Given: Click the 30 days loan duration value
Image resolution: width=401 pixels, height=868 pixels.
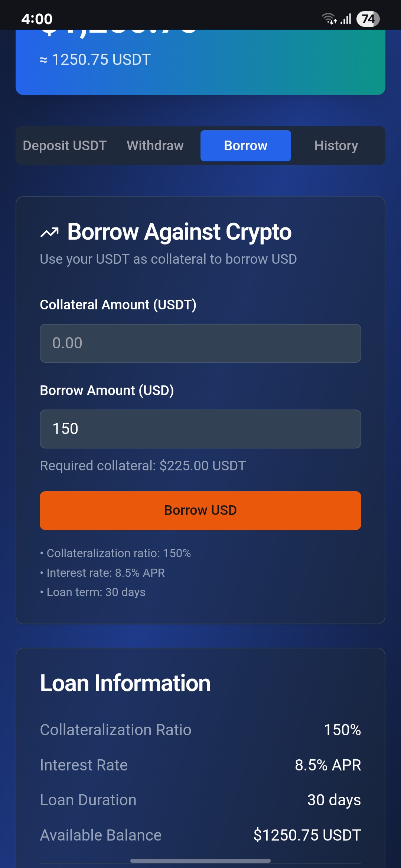Looking at the screenshot, I should tap(334, 800).
